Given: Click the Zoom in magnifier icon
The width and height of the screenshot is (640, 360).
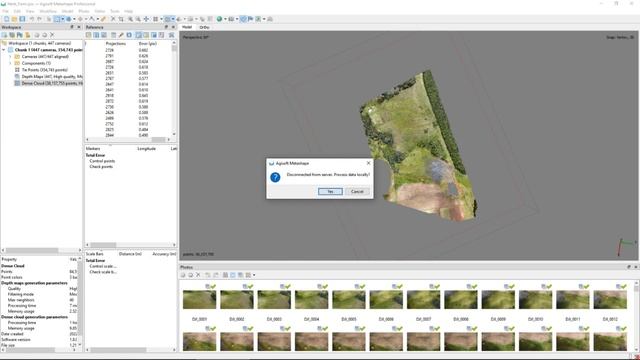Looking at the screenshot, I should coord(130,19).
